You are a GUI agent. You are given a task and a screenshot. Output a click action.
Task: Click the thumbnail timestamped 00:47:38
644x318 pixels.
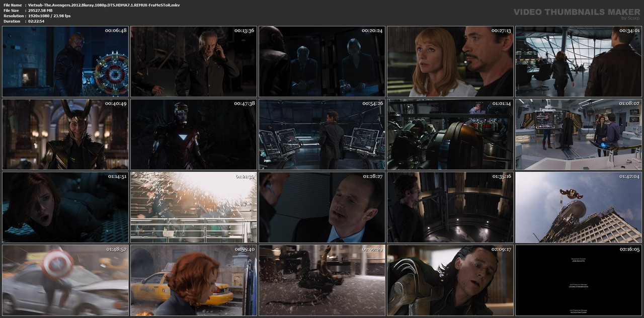click(194, 134)
